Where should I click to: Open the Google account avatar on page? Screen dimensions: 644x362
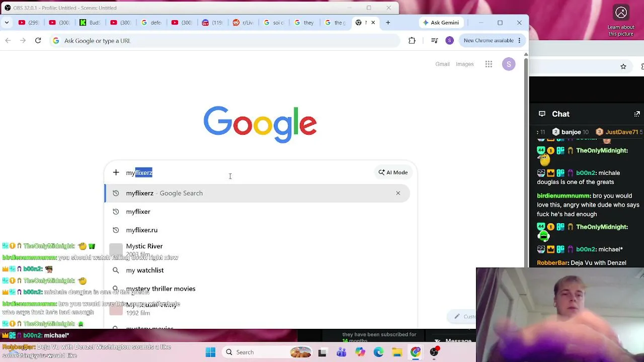point(509,64)
